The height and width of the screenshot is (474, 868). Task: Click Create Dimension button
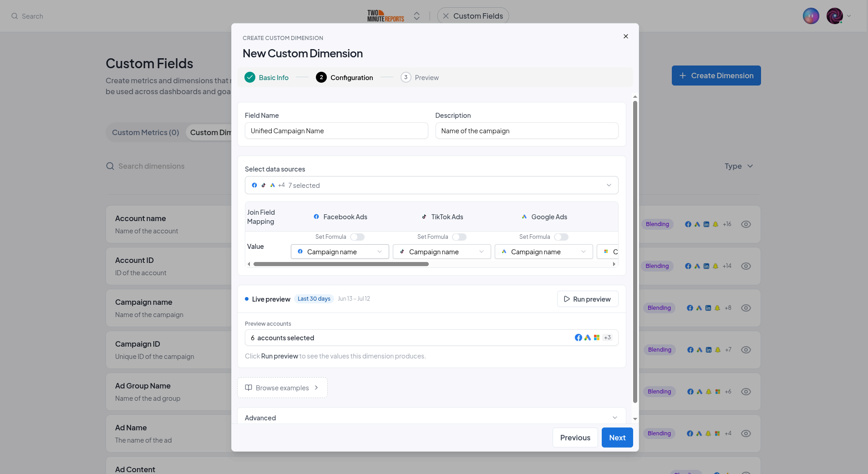click(716, 76)
